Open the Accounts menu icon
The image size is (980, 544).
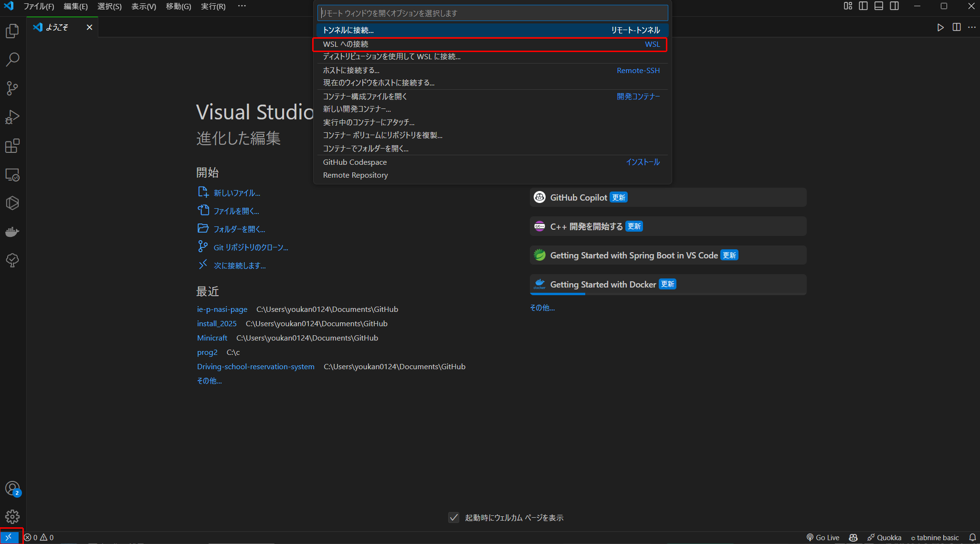(x=12, y=488)
